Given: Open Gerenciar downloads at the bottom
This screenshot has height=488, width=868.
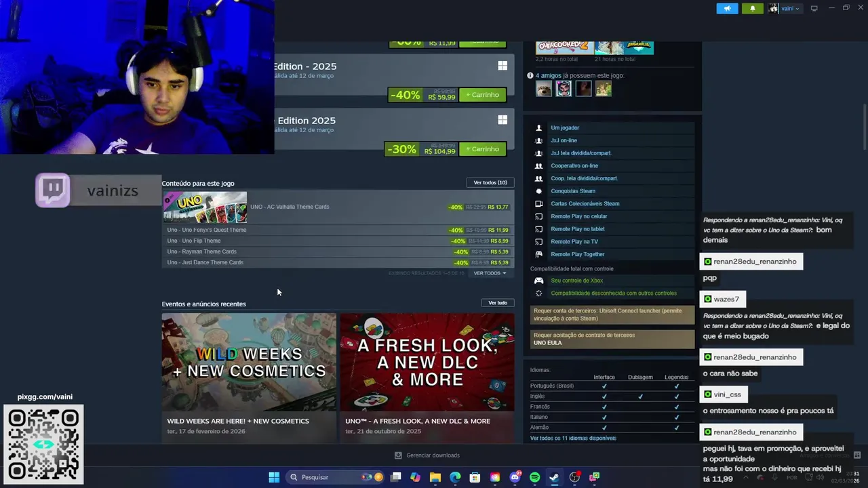Looking at the screenshot, I should point(433,455).
